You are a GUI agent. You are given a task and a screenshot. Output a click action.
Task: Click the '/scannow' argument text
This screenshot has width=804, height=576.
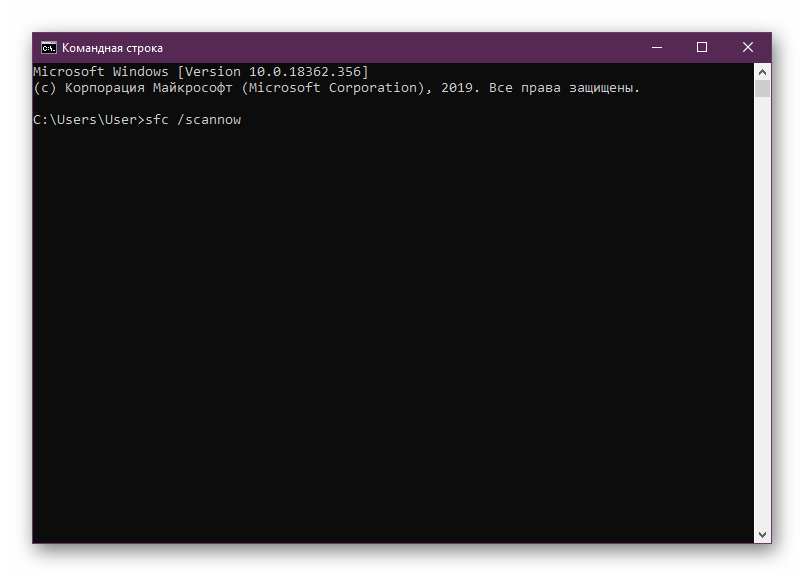point(210,120)
